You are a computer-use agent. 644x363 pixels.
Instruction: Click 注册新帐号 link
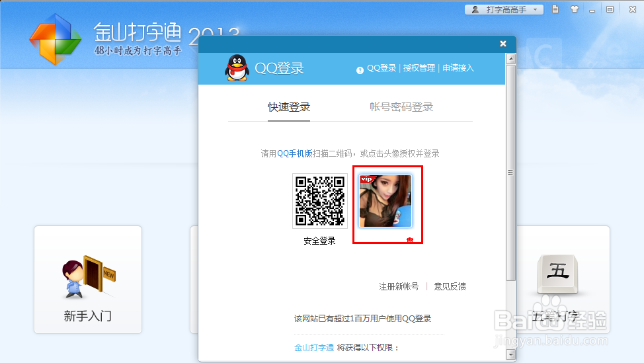tap(399, 286)
